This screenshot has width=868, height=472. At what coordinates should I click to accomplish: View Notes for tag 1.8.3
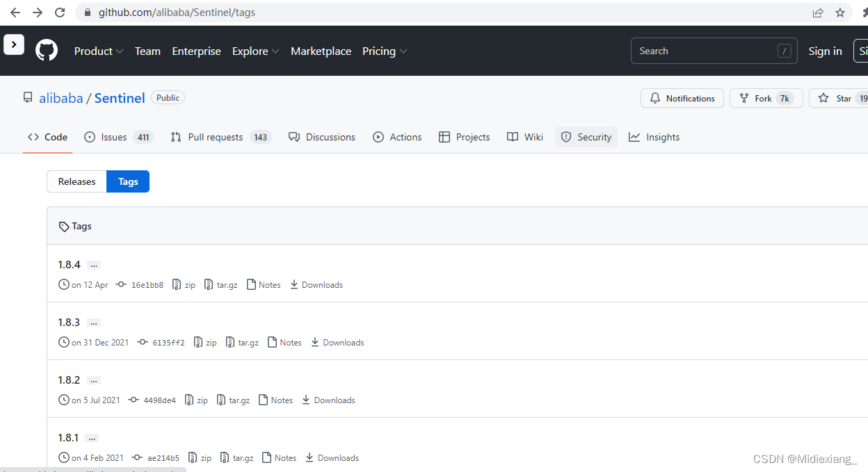click(284, 343)
